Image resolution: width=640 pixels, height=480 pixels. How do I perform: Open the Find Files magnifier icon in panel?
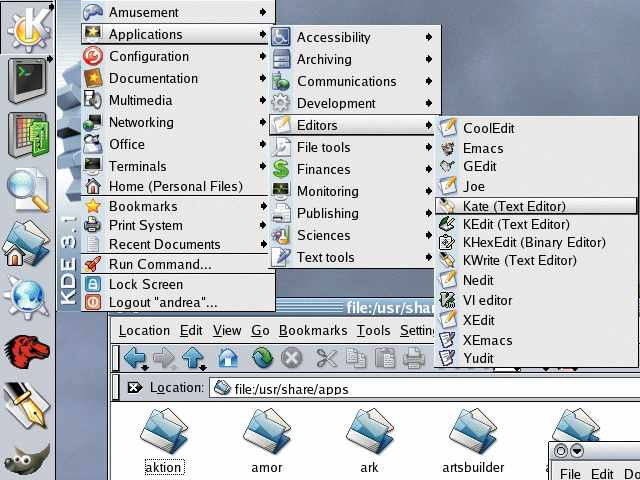tap(28, 189)
